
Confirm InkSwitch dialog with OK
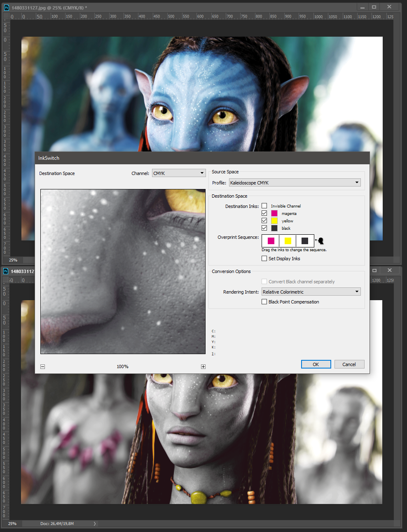[x=316, y=364]
